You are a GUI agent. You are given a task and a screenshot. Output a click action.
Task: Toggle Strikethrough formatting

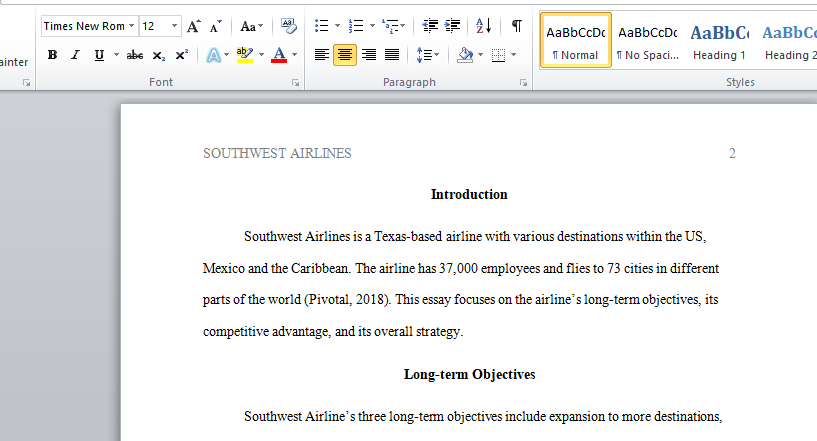[134, 55]
